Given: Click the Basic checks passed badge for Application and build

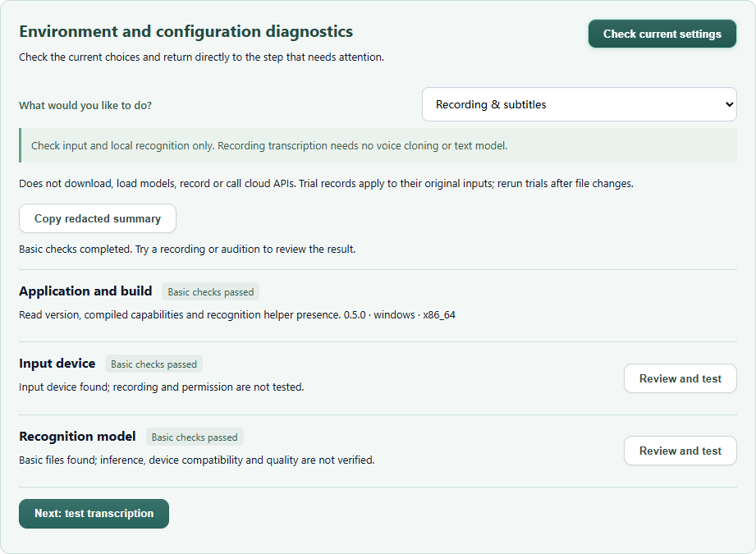Looking at the screenshot, I should [211, 291].
